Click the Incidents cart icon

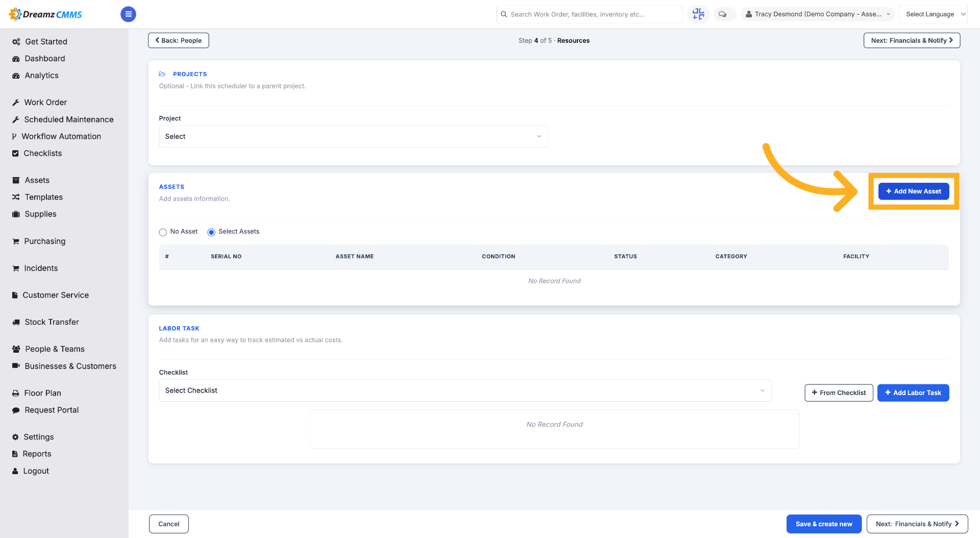(16, 268)
